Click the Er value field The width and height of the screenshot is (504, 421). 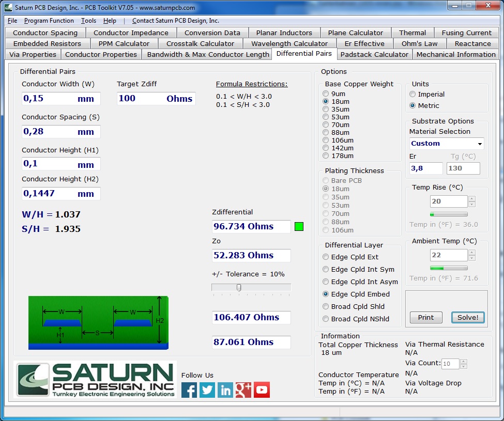[x=426, y=168]
